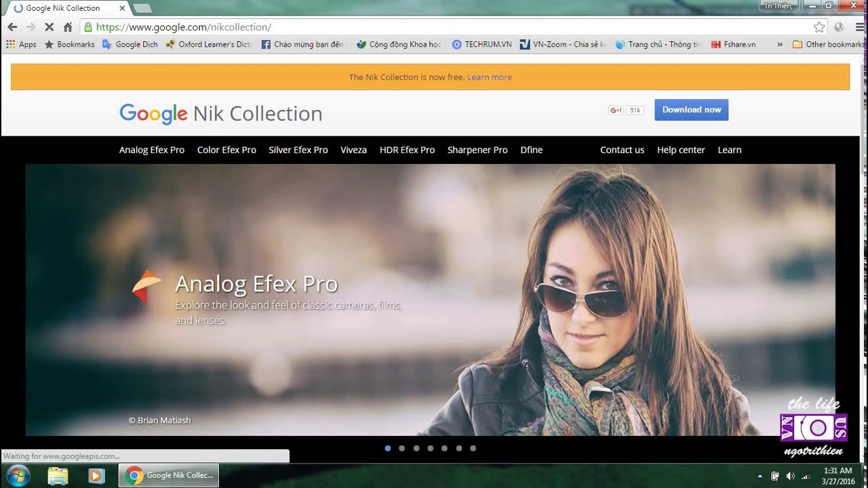Viewport: 868px width, 488px height.
Task: Click the extension icon beside the bookmark star
Action: click(840, 27)
